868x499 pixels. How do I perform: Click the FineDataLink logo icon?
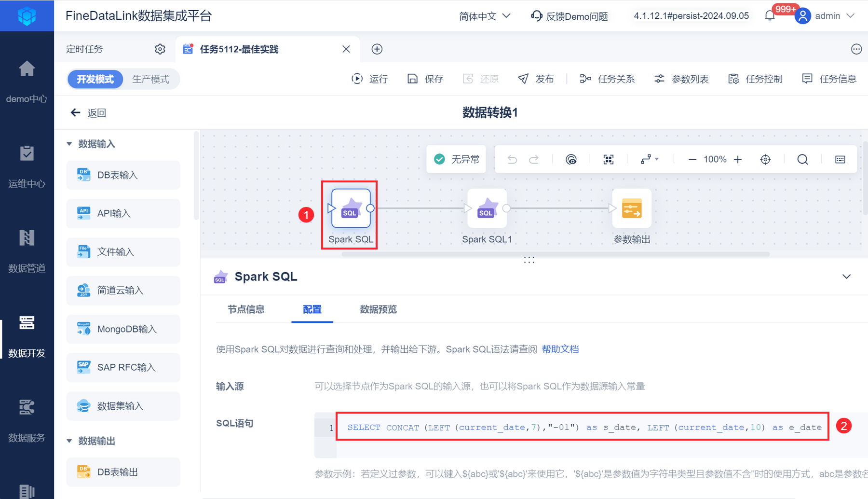pos(27,16)
